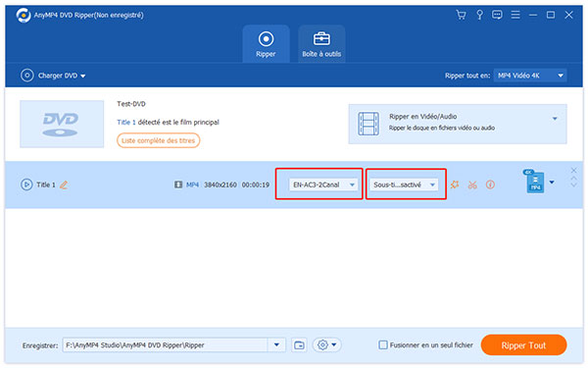Click the Ripper Tout button
This screenshot has height=368, width=588.
523,345
